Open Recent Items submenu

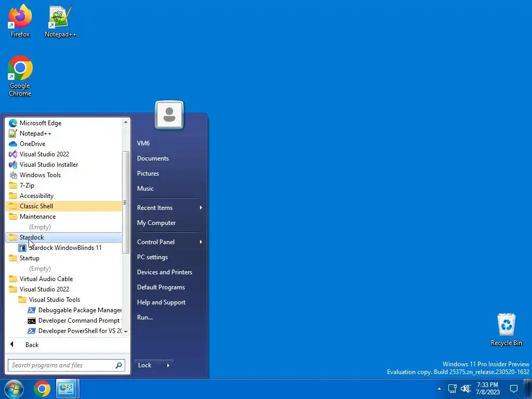[x=170, y=208]
